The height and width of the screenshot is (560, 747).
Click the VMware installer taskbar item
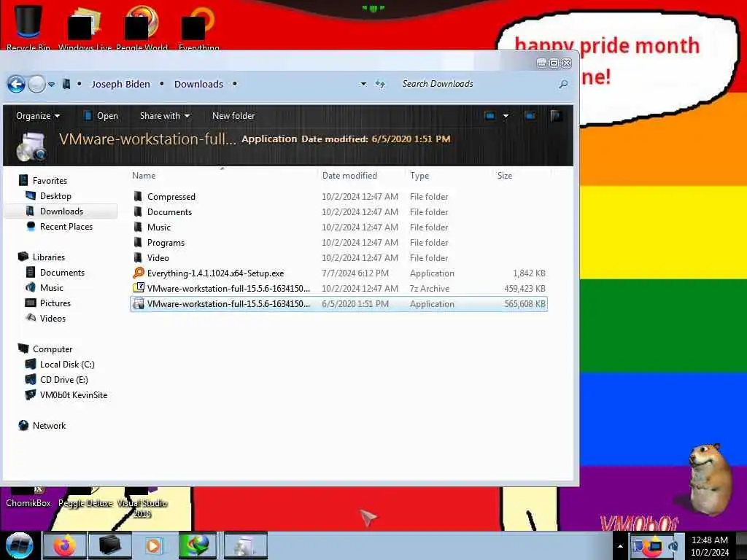(x=245, y=545)
